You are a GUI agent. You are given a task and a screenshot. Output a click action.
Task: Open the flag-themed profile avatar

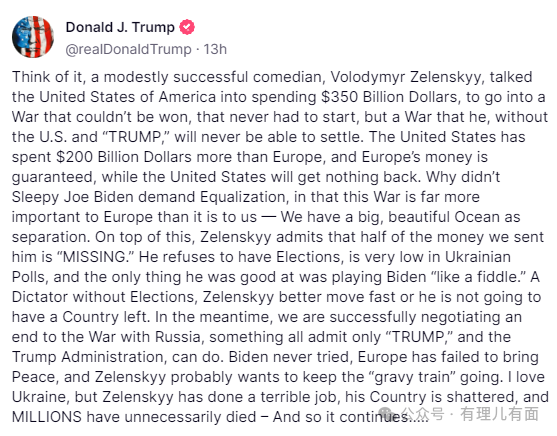(x=33, y=37)
